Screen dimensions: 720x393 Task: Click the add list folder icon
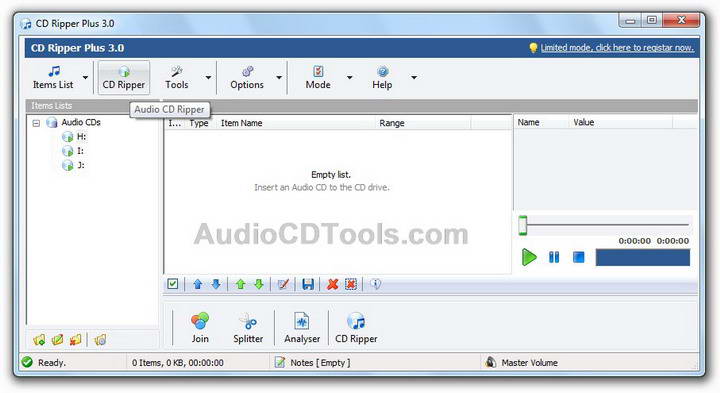[x=39, y=340]
